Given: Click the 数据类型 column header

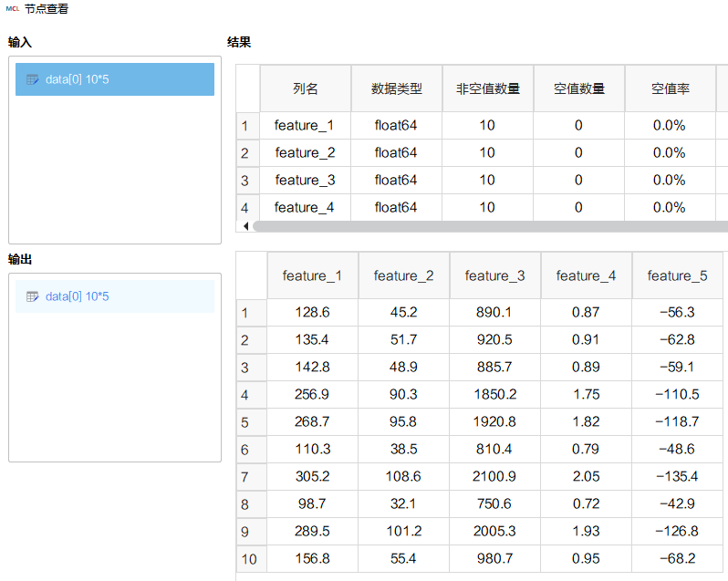Looking at the screenshot, I should click(x=397, y=88).
